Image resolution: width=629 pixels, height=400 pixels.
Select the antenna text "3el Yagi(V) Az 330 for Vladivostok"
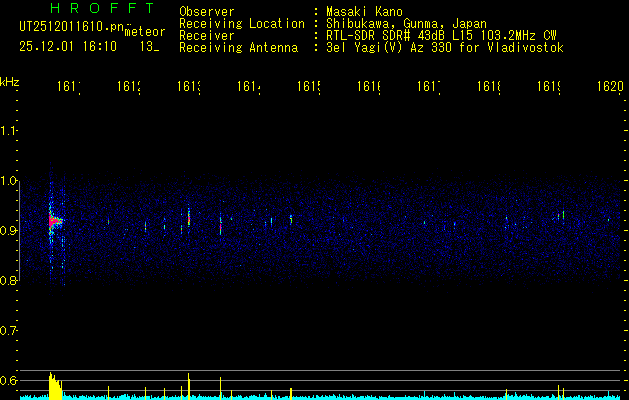point(445,48)
